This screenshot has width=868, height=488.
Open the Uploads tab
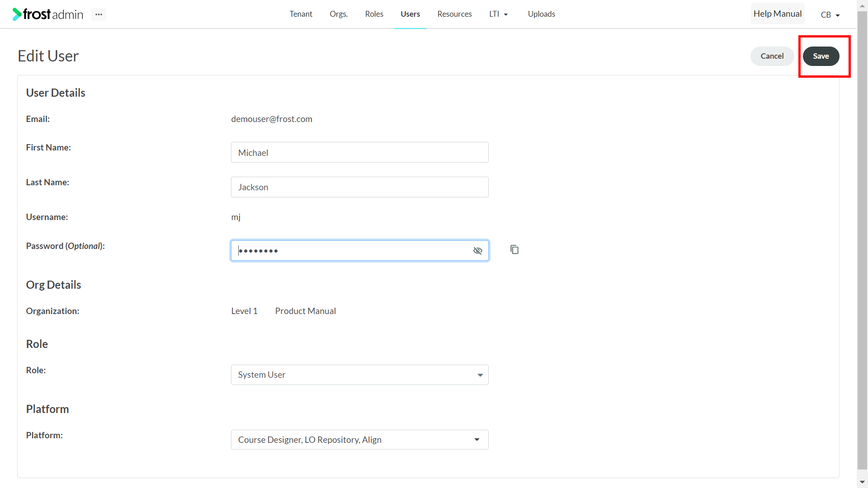542,14
